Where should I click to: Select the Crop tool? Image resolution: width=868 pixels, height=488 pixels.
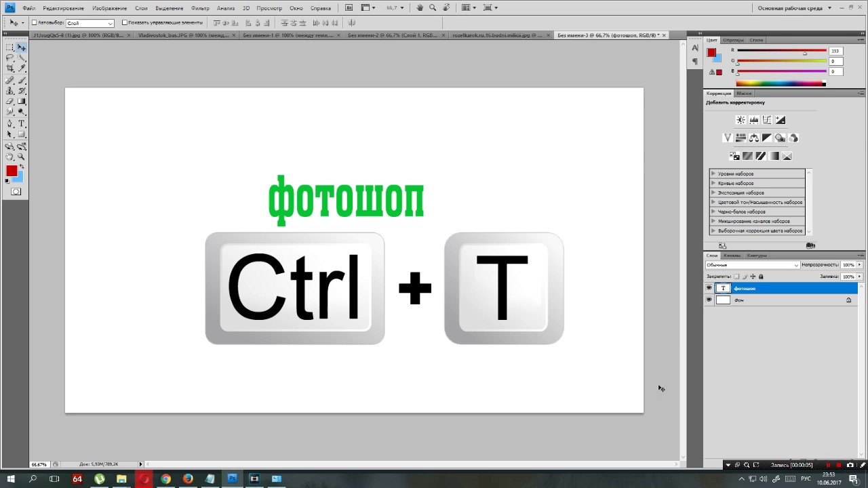(x=10, y=68)
